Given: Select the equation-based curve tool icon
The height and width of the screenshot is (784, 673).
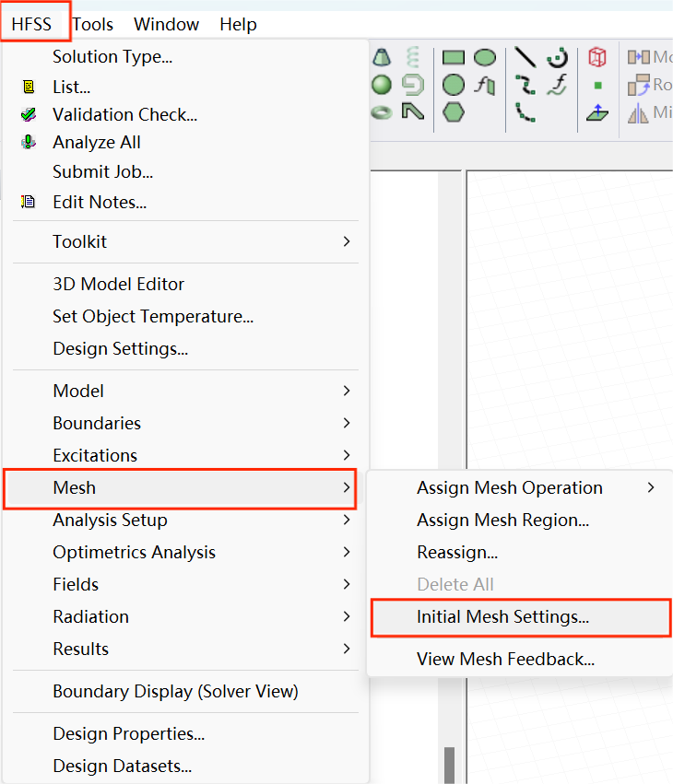Looking at the screenshot, I should pos(558,85).
